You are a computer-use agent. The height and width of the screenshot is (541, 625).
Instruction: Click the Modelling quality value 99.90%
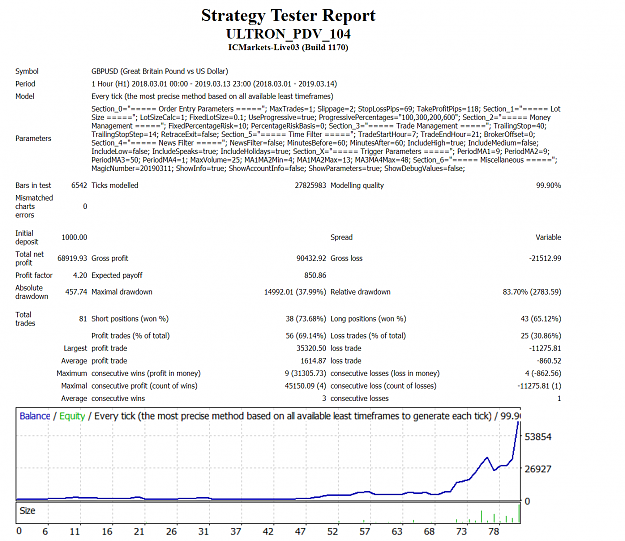pos(548,185)
